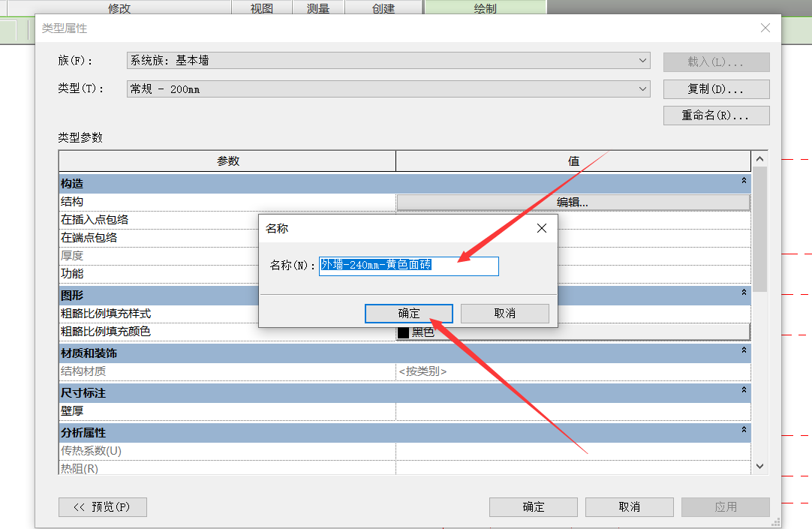
Task: Click the 重命名(R)... button
Action: tap(716, 116)
